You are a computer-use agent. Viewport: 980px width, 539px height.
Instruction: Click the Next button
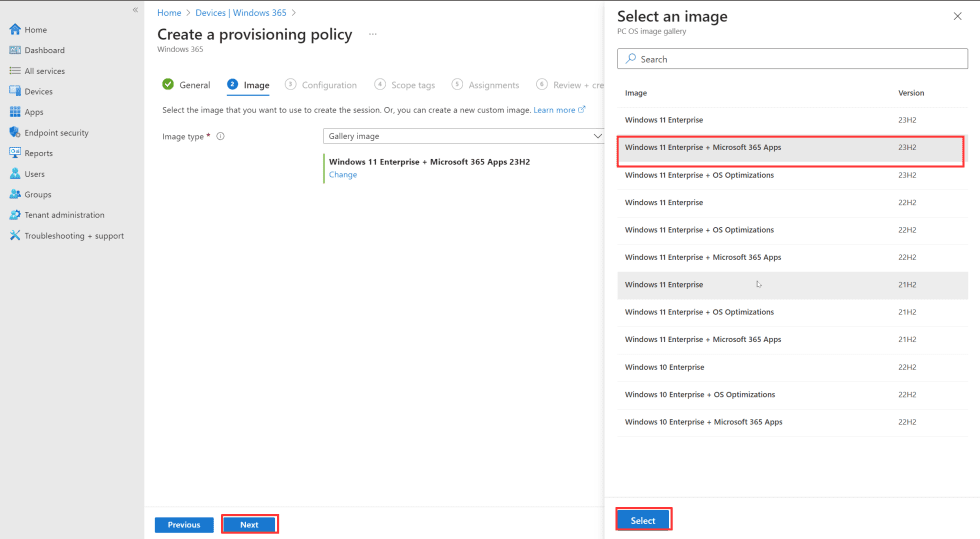click(249, 525)
